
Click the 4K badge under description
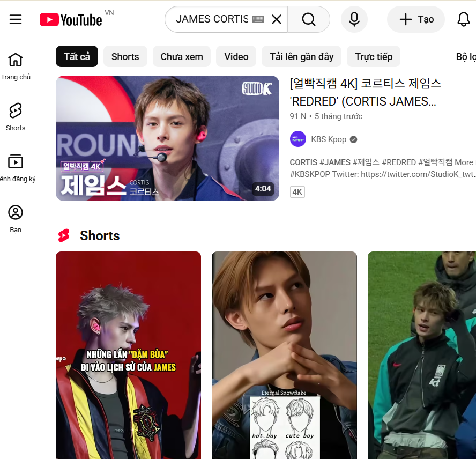[x=297, y=191]
